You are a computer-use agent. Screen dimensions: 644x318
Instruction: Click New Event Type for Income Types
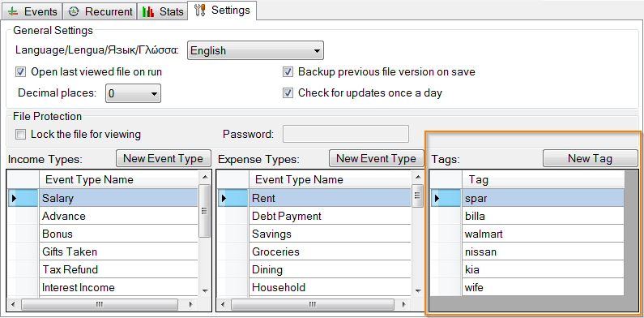coord(164,158)
